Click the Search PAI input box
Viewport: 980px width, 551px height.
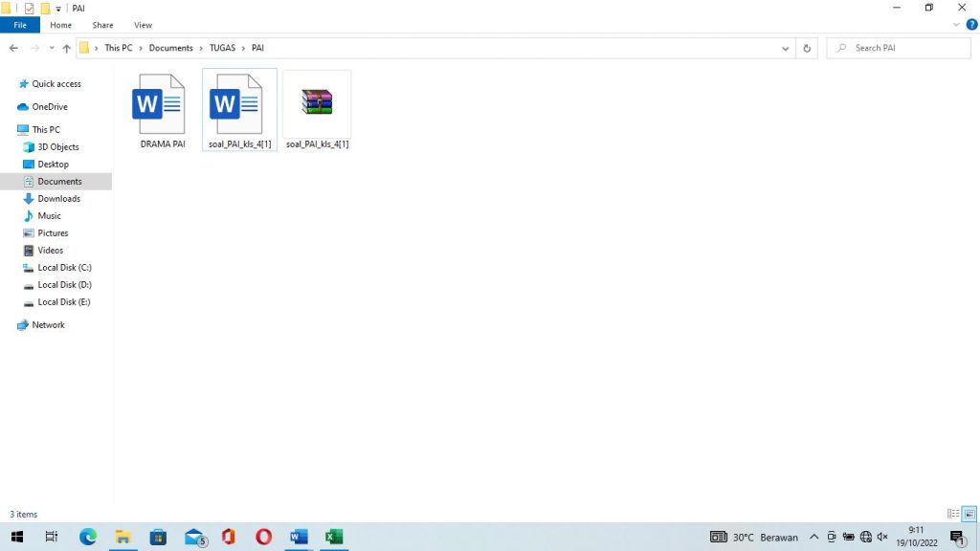(899, 48)
